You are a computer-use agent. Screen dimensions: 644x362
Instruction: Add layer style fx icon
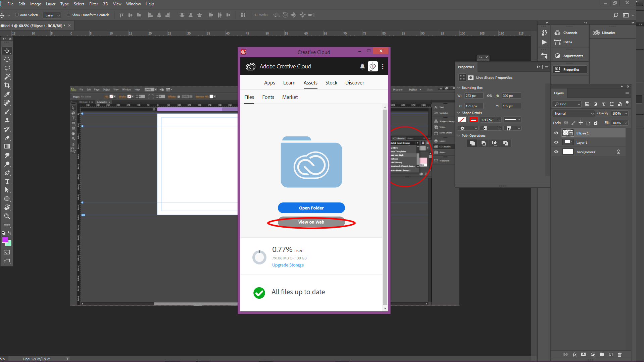[x=575, y=354]
